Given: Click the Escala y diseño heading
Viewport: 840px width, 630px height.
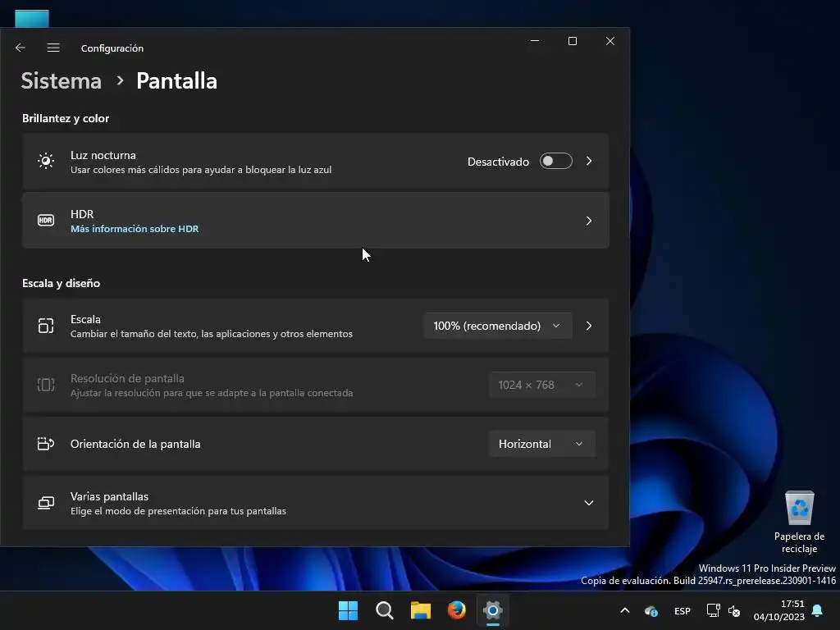Looking at the screenshot, I should [x=61, y=283].
